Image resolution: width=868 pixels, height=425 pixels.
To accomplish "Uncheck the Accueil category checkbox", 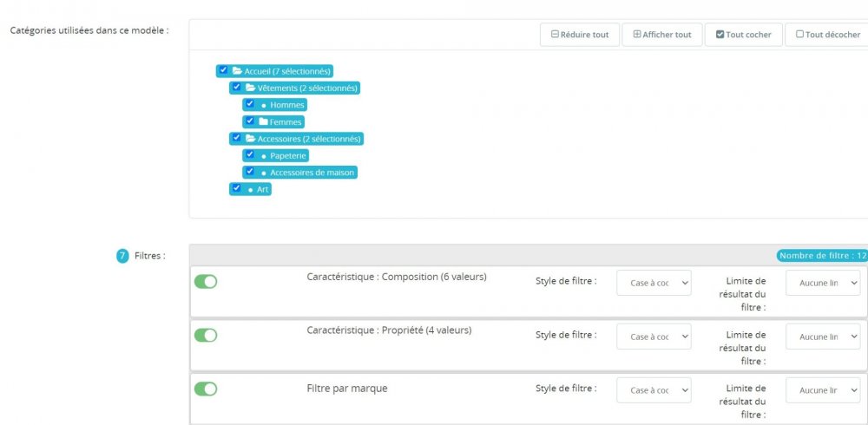I will point(224,70).
